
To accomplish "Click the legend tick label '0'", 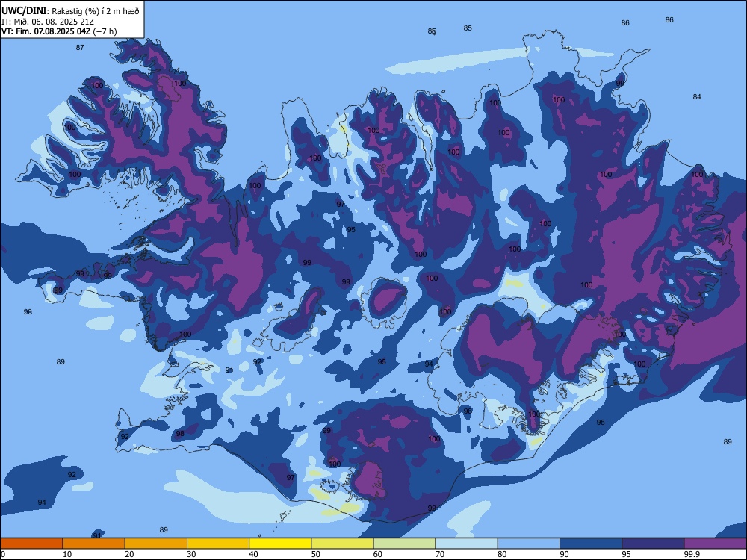I will [x=3, y=554].
